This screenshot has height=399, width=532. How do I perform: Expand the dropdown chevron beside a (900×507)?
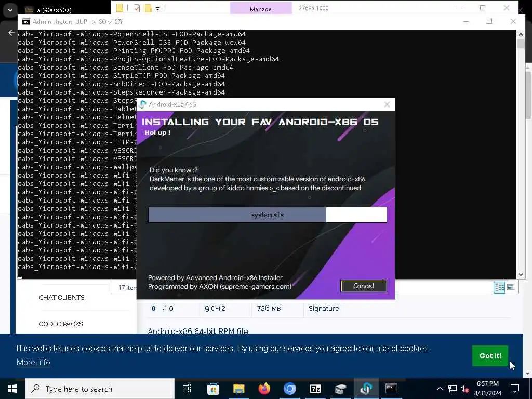click(10, 10)
